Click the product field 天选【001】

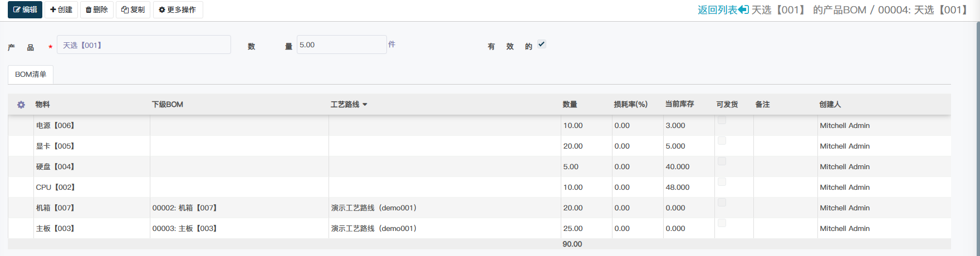(144, 45)
